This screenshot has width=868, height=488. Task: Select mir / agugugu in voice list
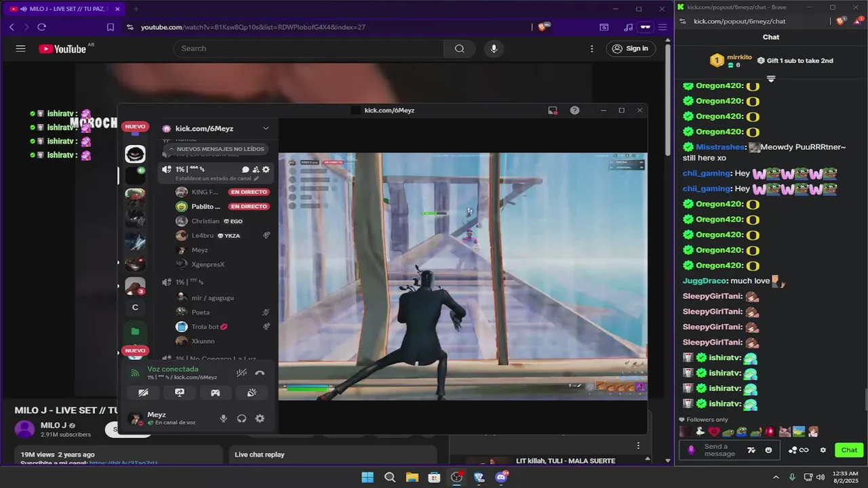222,298
